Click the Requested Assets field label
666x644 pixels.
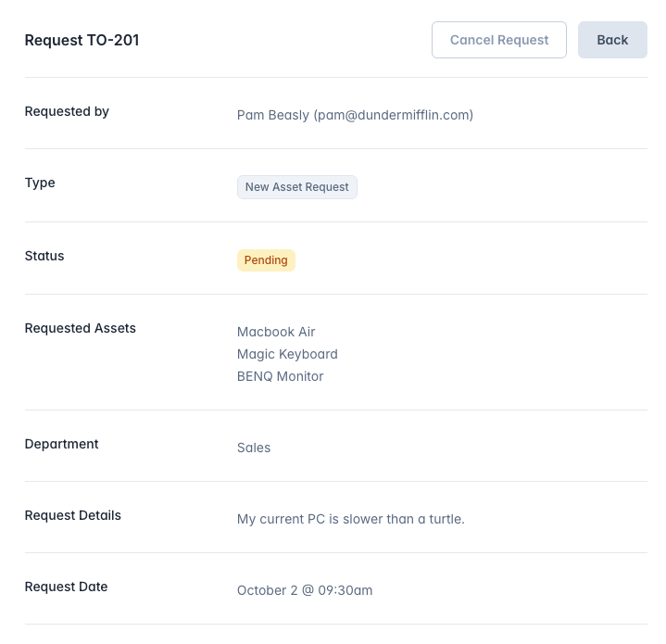tap(80, 328)
